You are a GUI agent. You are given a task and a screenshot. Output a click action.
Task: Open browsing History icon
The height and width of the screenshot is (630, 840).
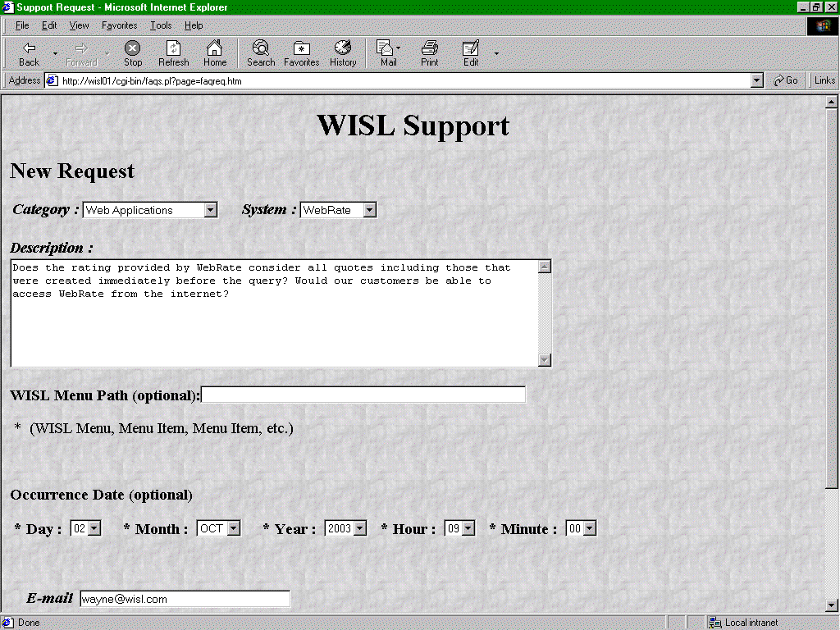[343, 52]
